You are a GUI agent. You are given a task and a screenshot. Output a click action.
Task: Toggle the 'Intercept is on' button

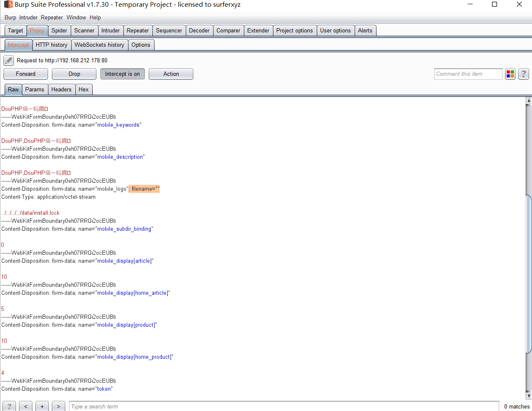[122, 74]
